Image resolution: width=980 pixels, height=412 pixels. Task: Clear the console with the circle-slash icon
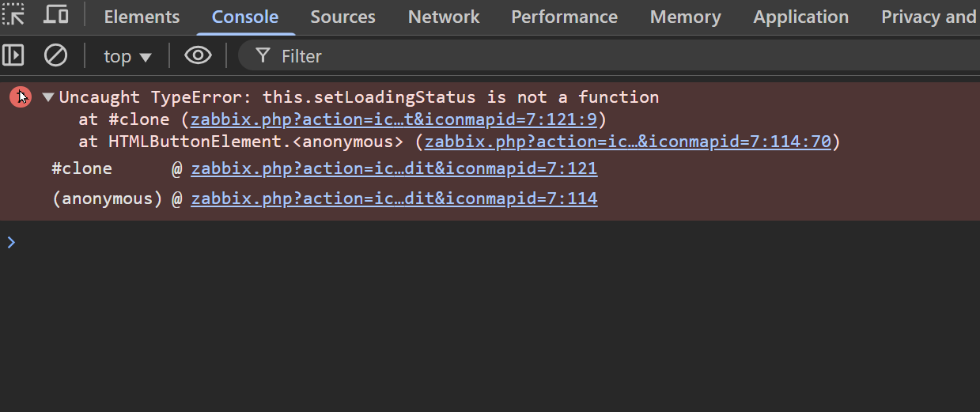(x=55, y=55)
